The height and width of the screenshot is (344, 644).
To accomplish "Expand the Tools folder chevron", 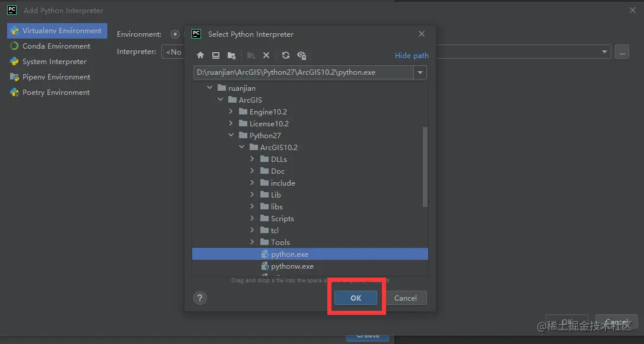I will (x=252, y=242).
